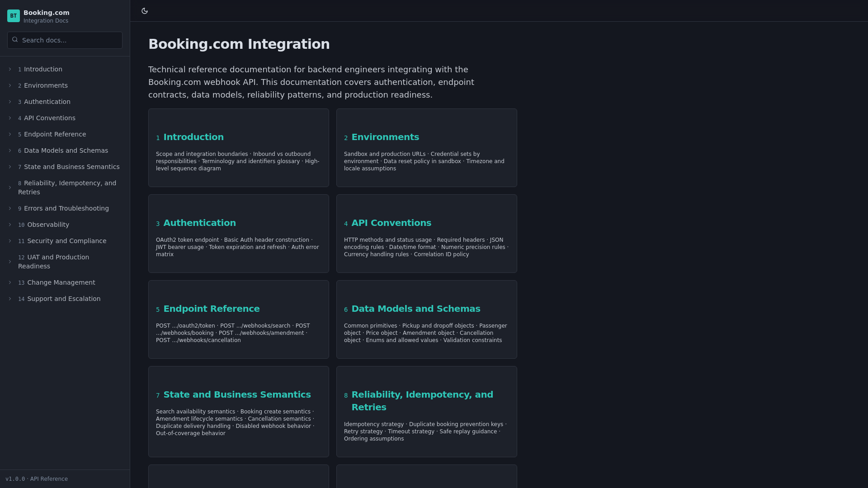Click Introduction card description about scope boundaries
Screen dimensions: 868x488
238,161
